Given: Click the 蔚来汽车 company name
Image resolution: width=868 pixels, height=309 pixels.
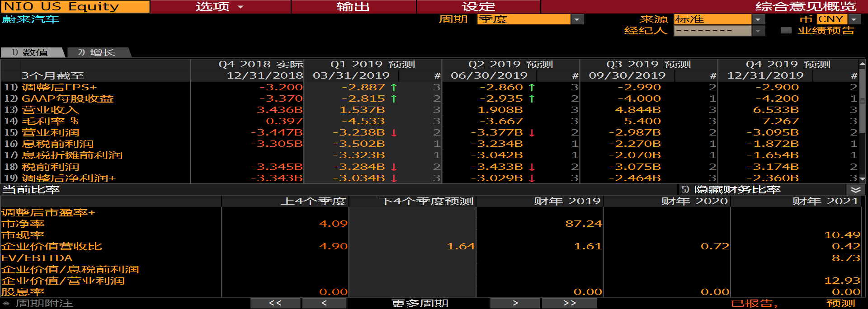Looking at the screenshot, I should 31,19.
